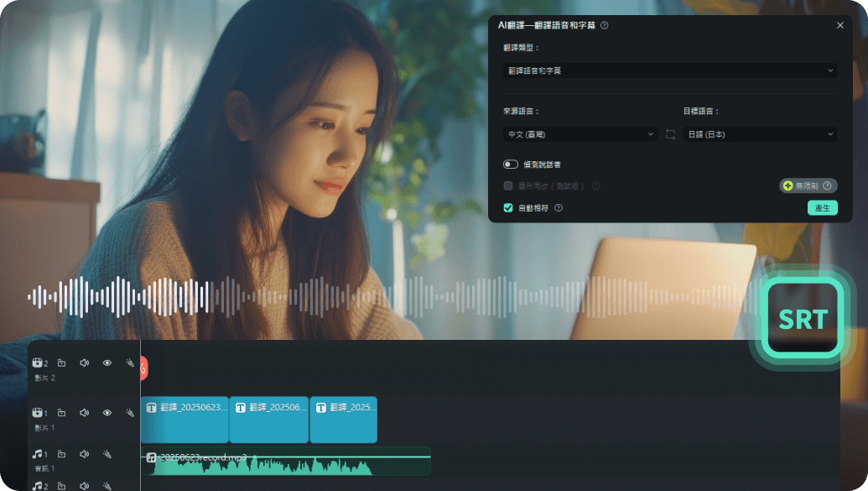Image resolution: width=868 pixels, height=491 pixels.
Task: Lock the 影片 1 track
Action: [x=61, y=413]
